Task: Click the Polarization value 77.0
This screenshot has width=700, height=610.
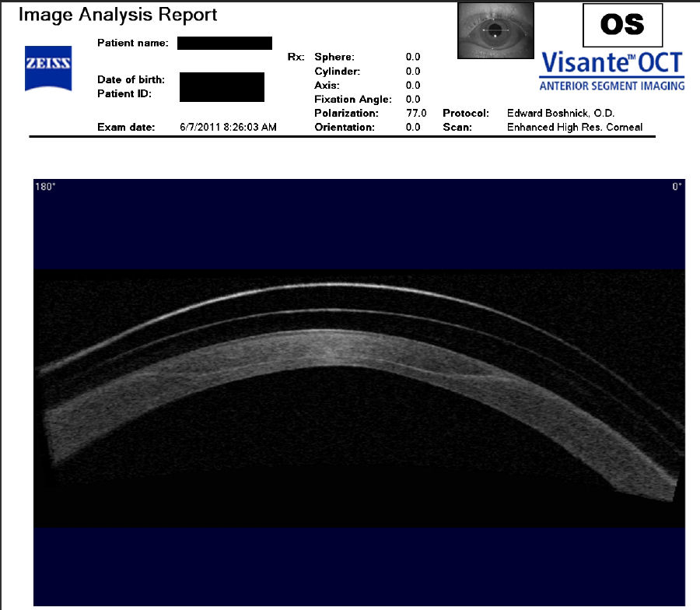Action: (413, 114)
